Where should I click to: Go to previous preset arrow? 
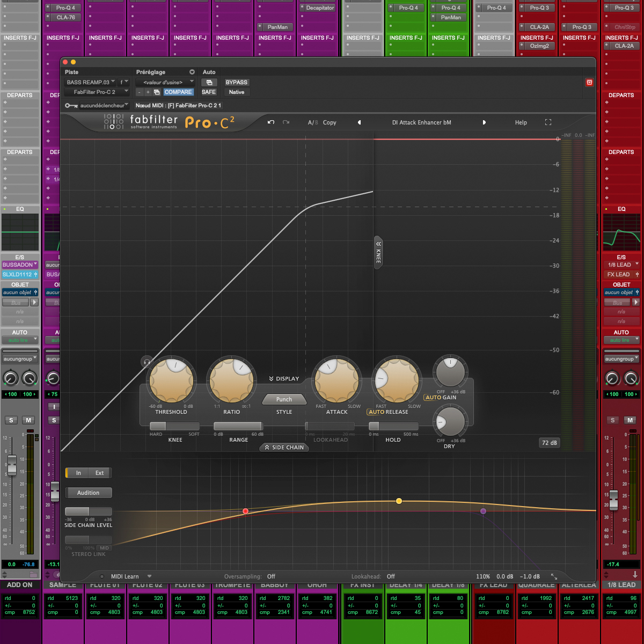pyautogui.click(x=359, y=122)
